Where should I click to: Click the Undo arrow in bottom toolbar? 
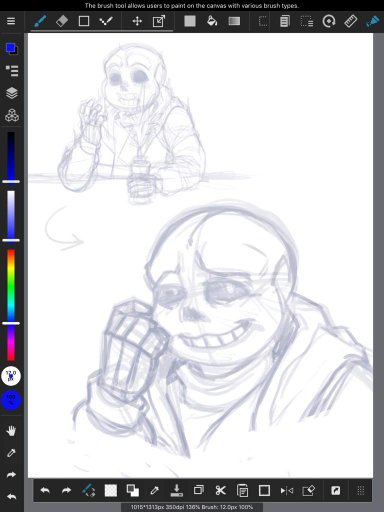[45, 490]
